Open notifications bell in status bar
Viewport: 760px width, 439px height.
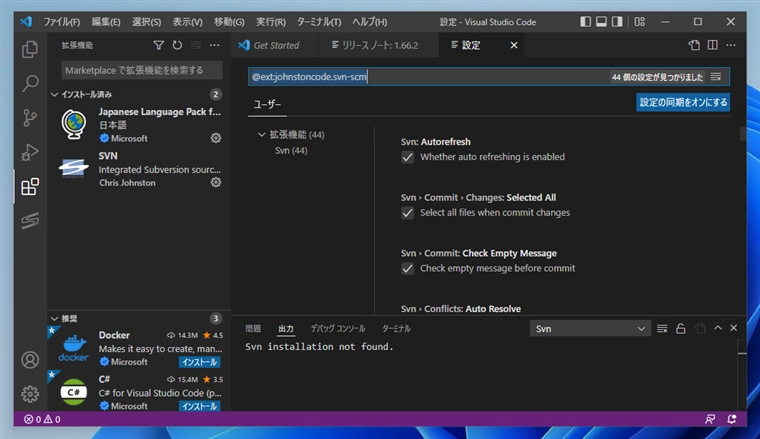(x=732, y=419)
